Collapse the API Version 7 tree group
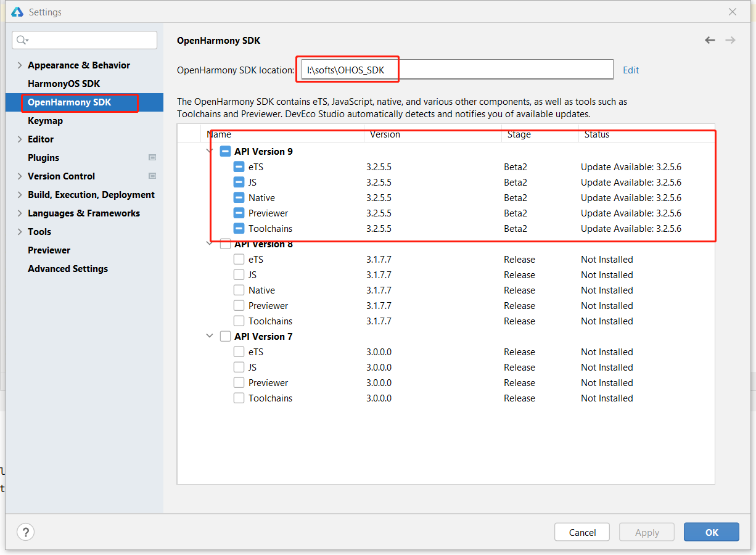Screen dimensions: 756x555 (x=210, y=336)
